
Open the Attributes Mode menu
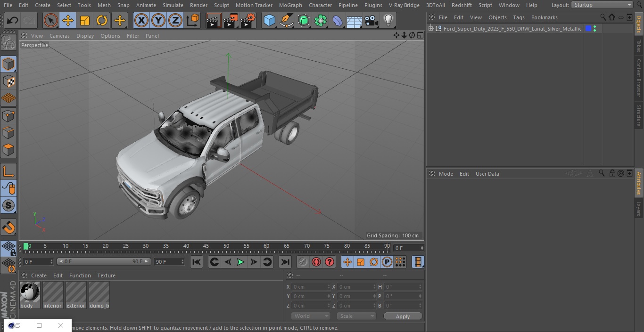point(446,174)
